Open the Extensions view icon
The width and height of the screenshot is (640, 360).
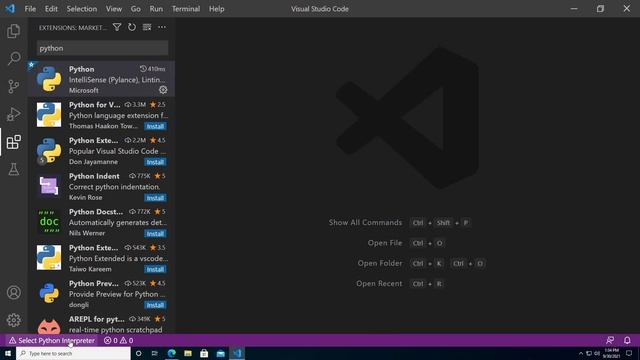click(x=13, y=142)
